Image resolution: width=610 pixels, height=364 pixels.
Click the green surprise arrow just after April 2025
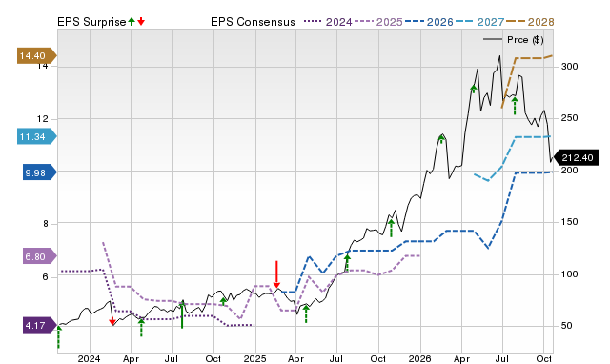pos(306,314)
